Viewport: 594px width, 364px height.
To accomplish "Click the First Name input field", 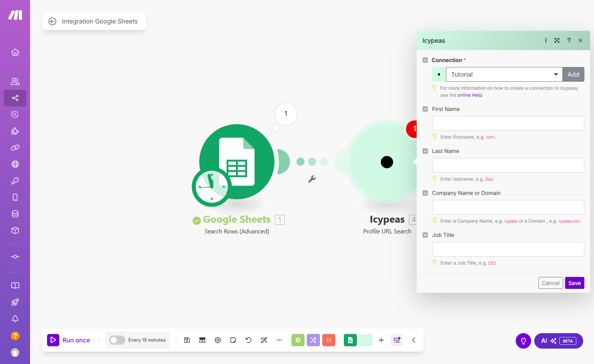I will click(x=508, y=123).
